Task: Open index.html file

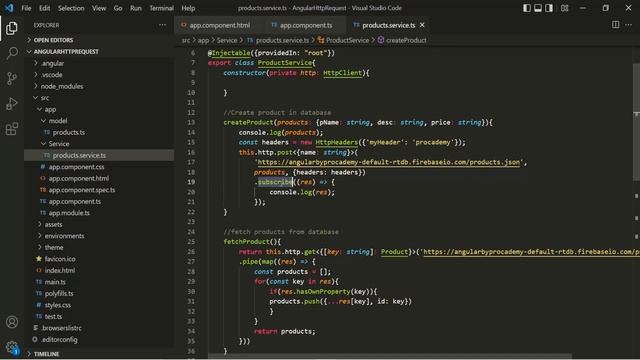Action: click(x=99, y=270)
